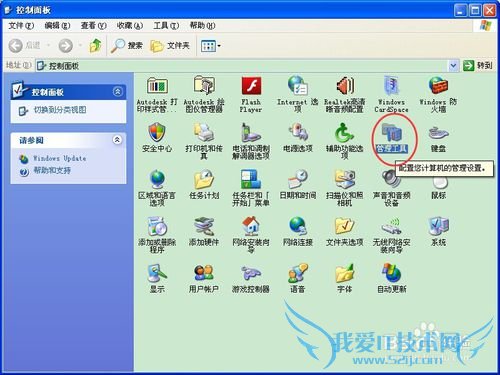The image size is (500, 375).
Task: Open the 收藏(A) menu
Action: (x=130, y=25)
